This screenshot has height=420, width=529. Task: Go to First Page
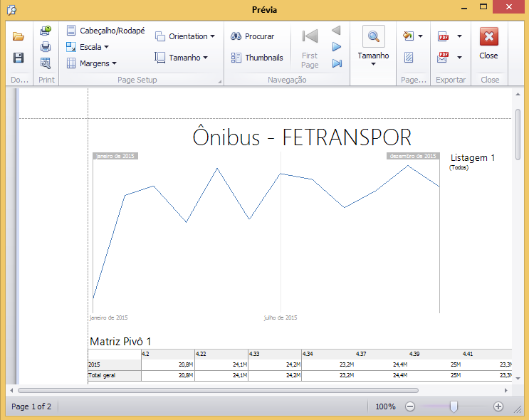click(310, 48)
